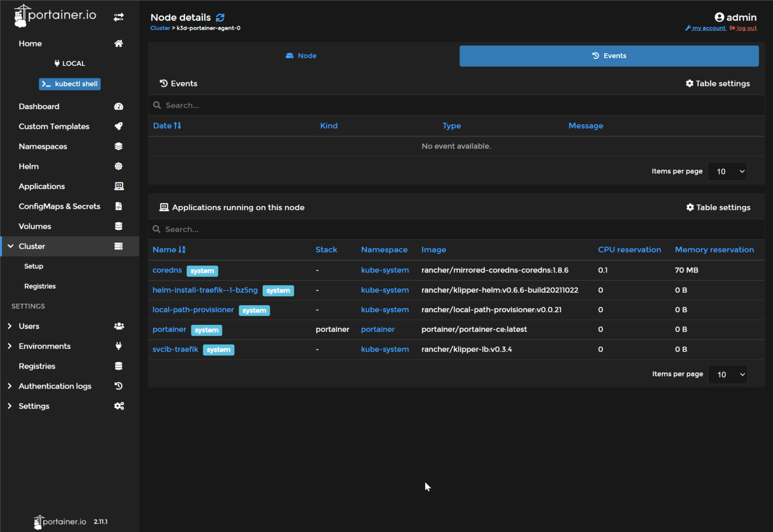Click the Namespaces stack icon
The width and height of the screenshot is (773, 532).
click(119, 146)
